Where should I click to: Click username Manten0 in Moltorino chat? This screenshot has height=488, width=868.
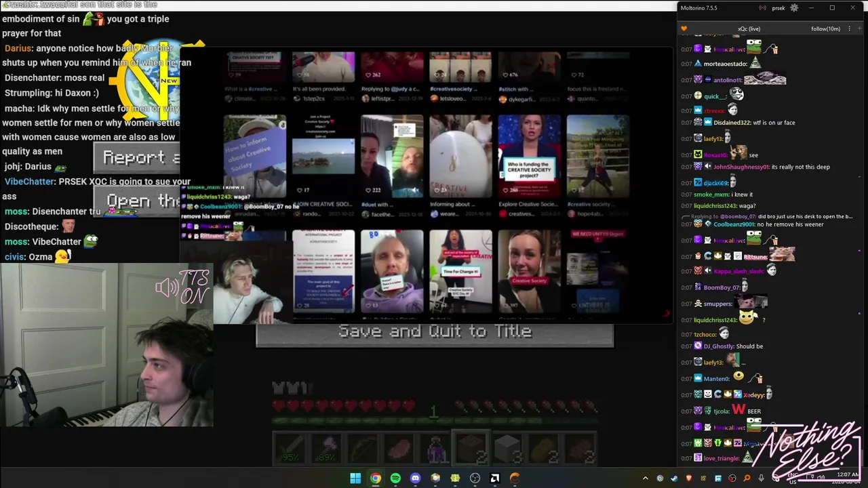pyautogui.click(x=717, y=379)
